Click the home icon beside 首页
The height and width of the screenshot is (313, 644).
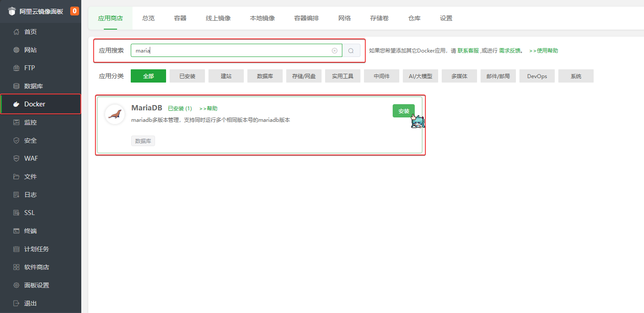coord(16,32)
